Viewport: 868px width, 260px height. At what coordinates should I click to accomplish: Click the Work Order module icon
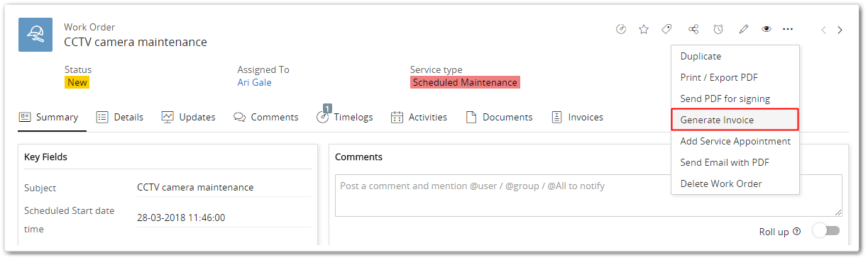coord(35,34)
